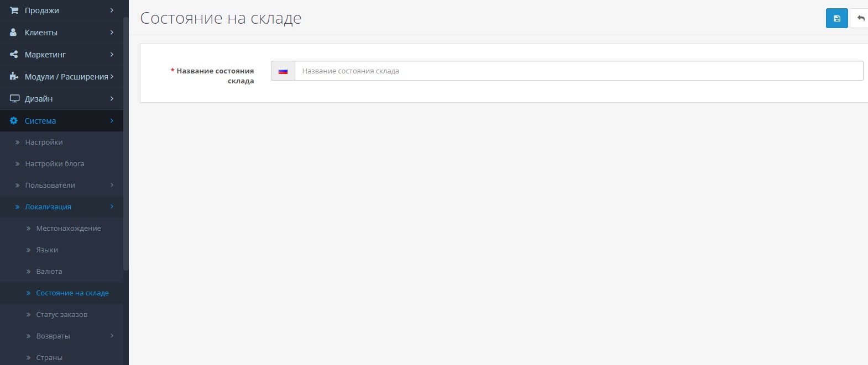Screen dimensions: 868x365
Task: Click the Russian flag language icon
Action: [x=283, y=71]
